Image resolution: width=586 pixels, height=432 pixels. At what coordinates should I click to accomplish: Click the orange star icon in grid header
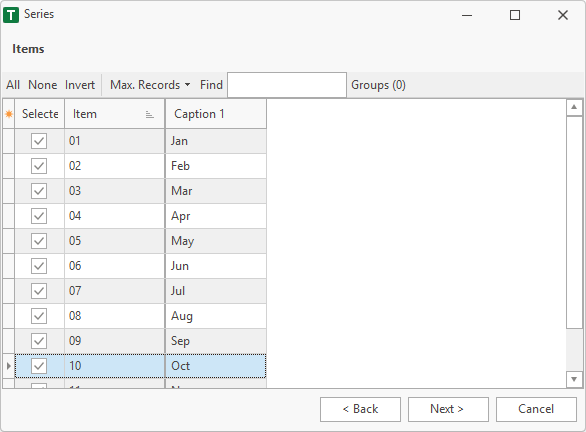pos(9,114)
